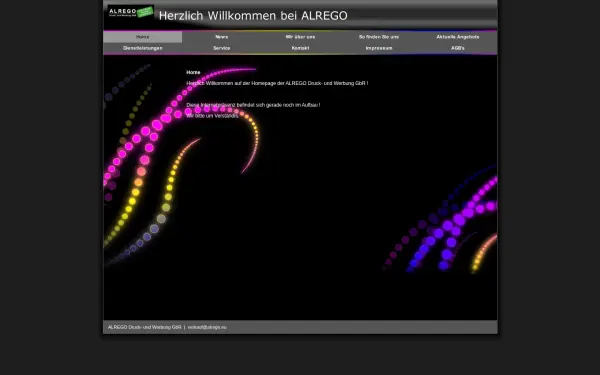Go to the Wir über uns page
The width and height of the screenshot is (600, 375).
(300, 37)
